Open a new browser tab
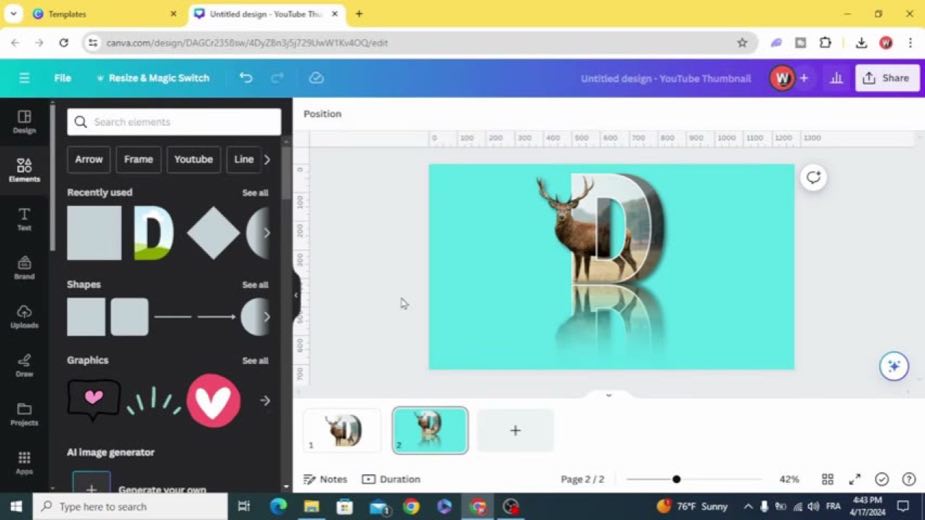This screenshot has width=925, height=520. click(x=359, y=14)
